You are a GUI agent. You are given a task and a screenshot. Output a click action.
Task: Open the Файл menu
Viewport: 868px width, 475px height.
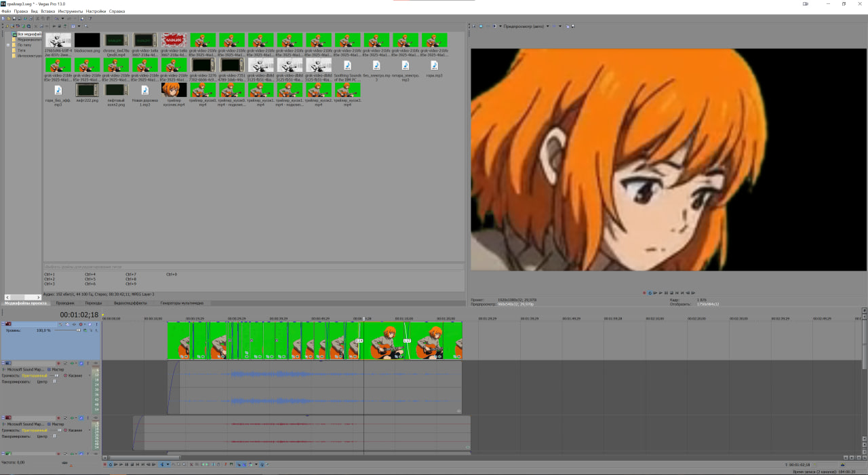(6, 12)
